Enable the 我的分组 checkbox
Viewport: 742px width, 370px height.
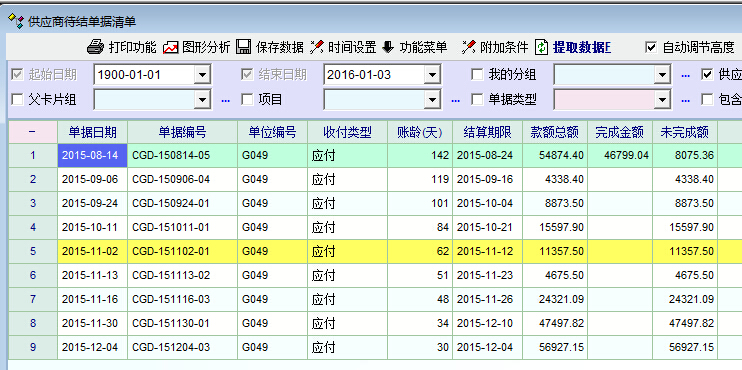477,74
